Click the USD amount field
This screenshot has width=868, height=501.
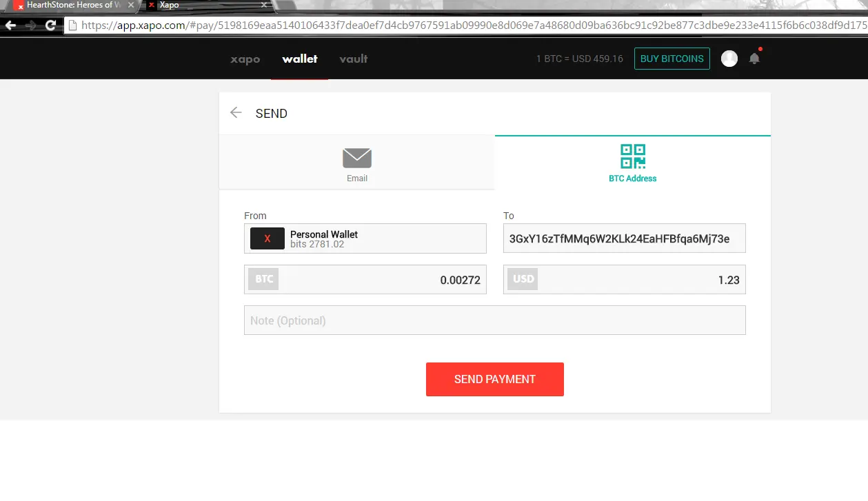pyautogui.click(x=625, y=280)
